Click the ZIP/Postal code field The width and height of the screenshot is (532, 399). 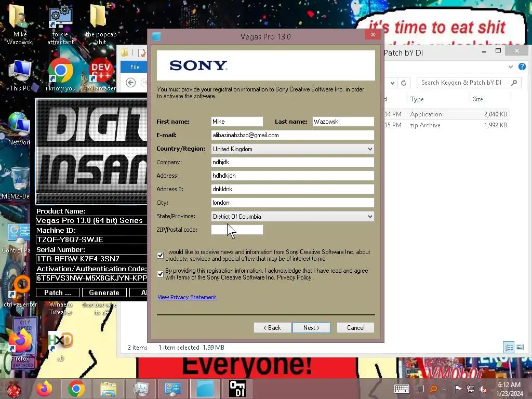237,230
